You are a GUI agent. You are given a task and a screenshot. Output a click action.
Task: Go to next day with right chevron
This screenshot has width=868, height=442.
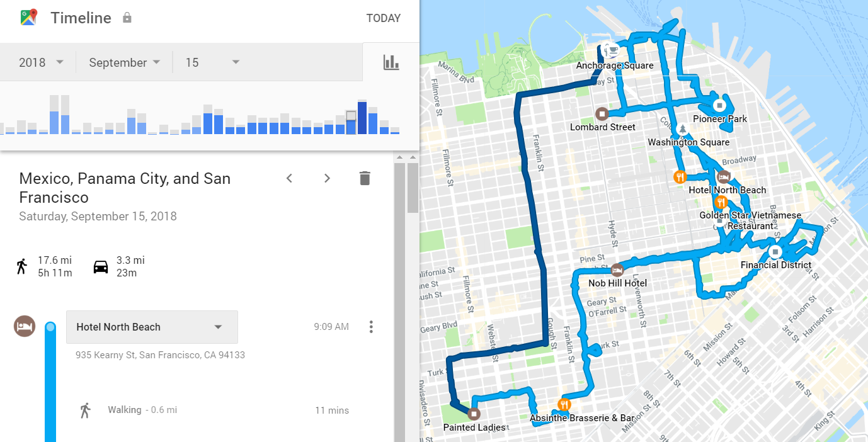[x=327, y=178]
